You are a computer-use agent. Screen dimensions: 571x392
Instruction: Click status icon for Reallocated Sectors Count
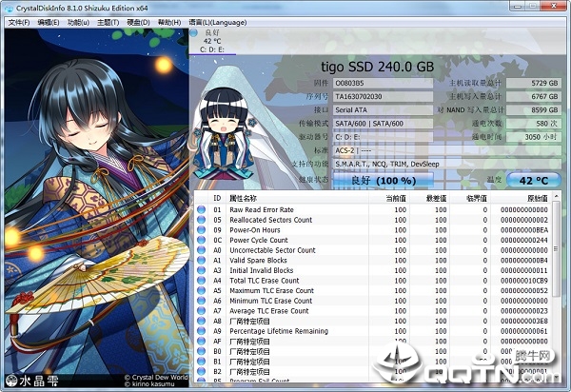tap(201, 220)
